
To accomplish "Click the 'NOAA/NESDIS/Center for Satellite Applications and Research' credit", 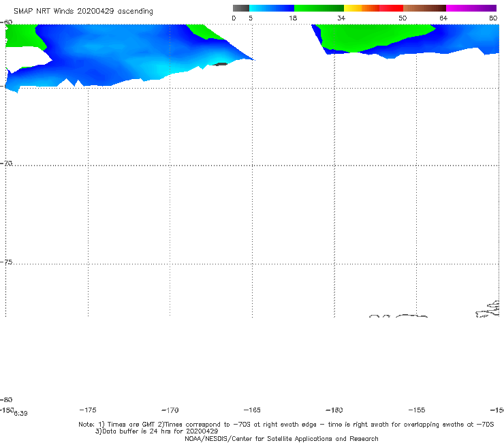I will coord(281,438).
